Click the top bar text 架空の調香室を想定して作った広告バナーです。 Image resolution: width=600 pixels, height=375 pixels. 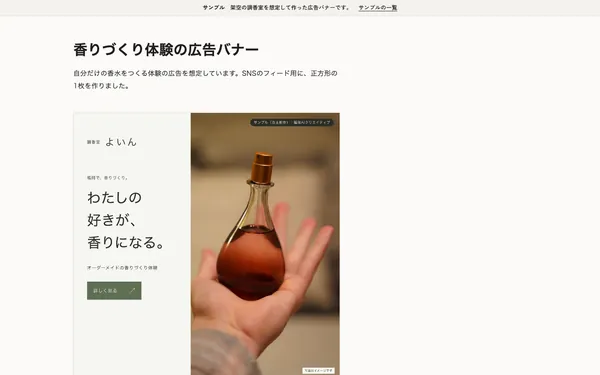point(290,8)
